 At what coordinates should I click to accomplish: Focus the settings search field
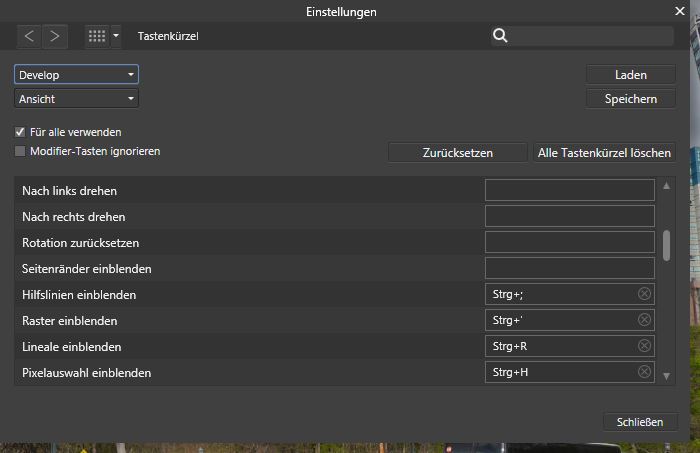[582, 36]
